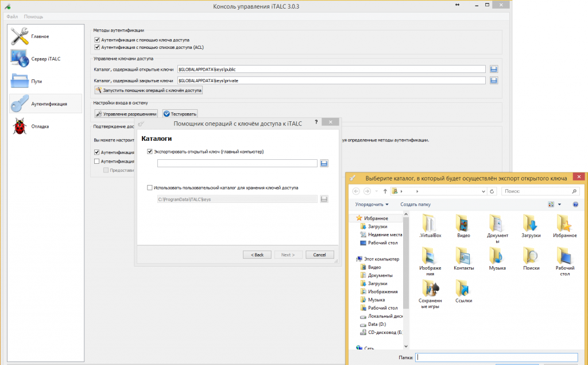The width and height of the screenshot is (588, 365).
Task: Close the folder selection dialog
Action: (x=579, y=177)
